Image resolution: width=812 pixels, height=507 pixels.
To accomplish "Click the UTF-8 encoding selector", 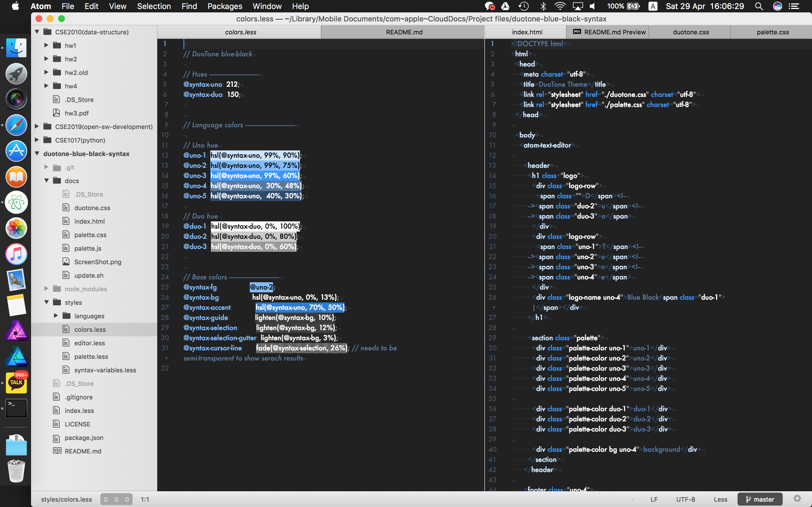I will coord(685,499).
